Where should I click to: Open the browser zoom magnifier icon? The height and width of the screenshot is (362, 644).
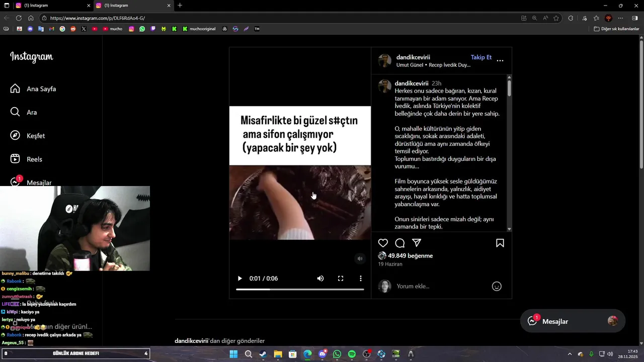(x=534, y=18)
